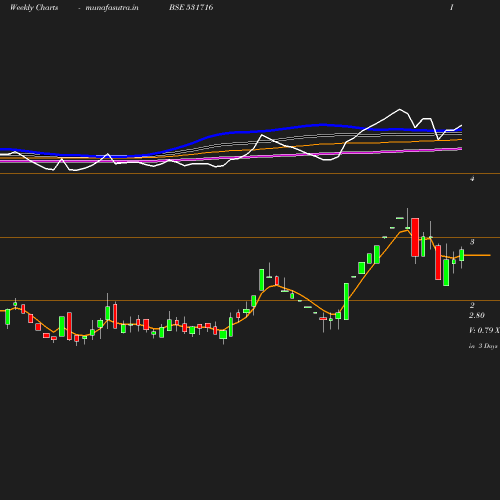
Task: Click the 'munafasutra.in' label
Action: tap(112, 7)
